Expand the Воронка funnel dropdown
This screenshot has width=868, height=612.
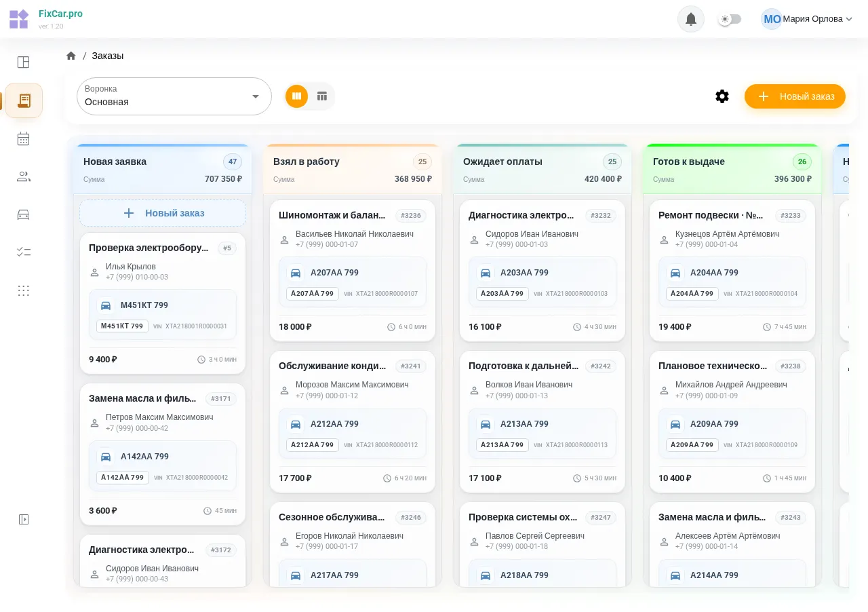click(174, 96)
